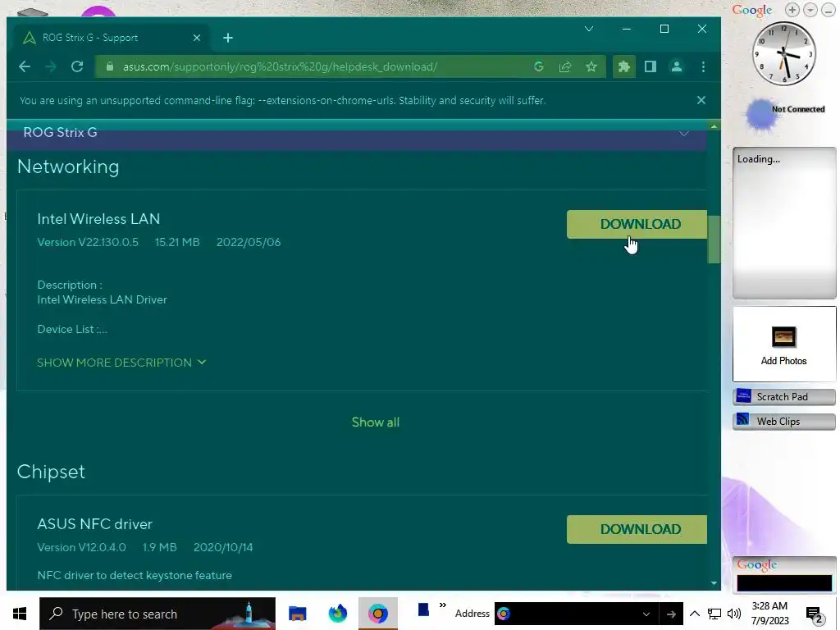Show hidden system tray icons
The image size is (840, 630).
click(694, 614)
